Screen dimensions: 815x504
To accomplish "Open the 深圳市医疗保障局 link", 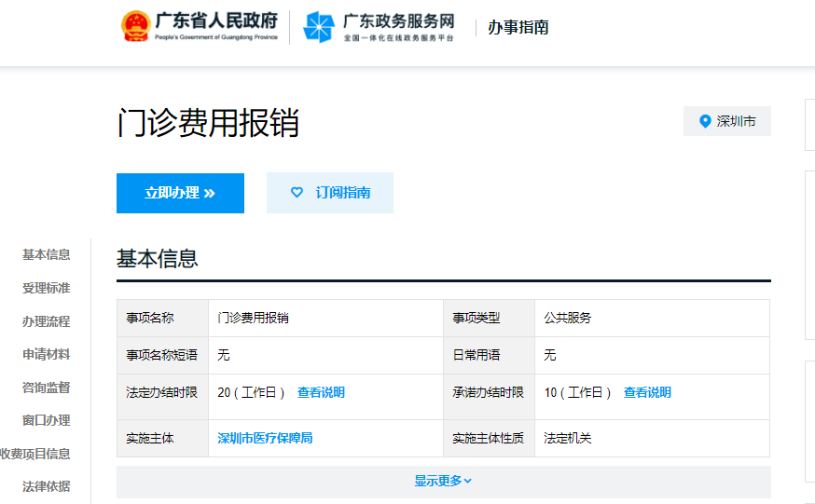I will click(265, 438).
